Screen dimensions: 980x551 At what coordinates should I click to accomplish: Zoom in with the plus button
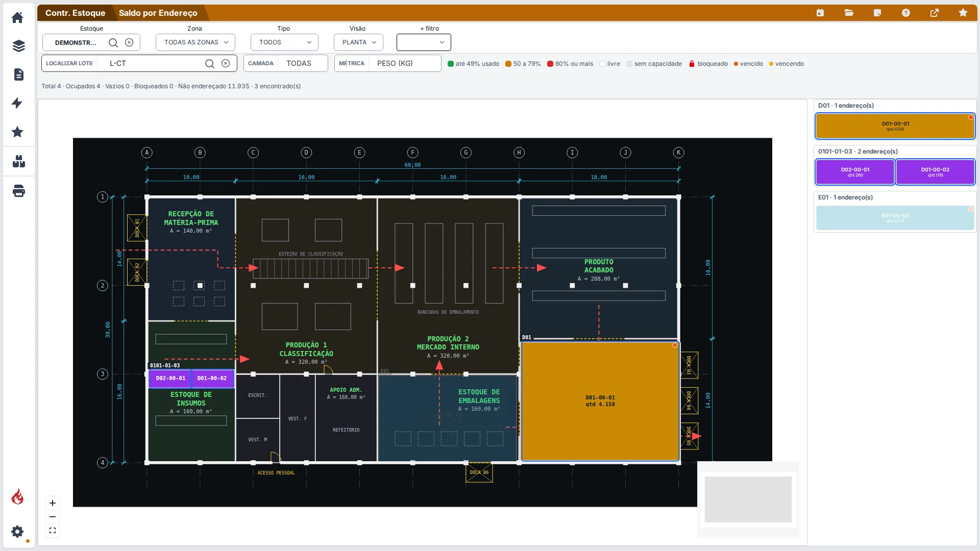(53, 503)
